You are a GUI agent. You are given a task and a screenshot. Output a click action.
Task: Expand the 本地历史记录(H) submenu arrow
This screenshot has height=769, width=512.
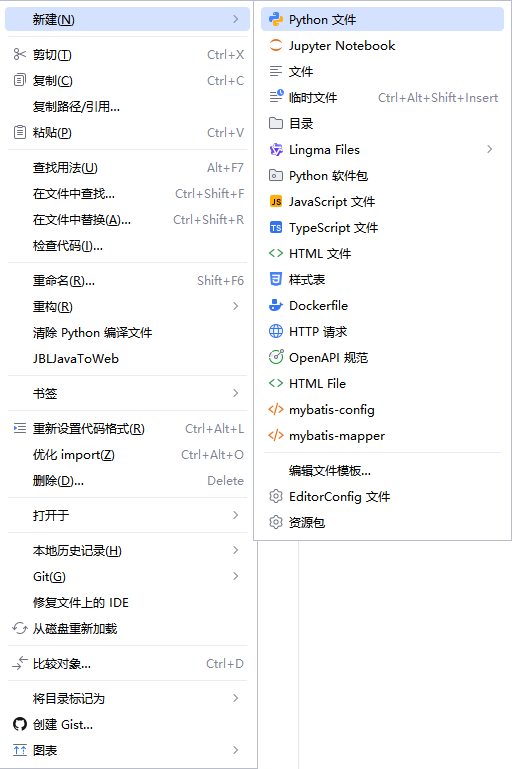coord(236,550)
